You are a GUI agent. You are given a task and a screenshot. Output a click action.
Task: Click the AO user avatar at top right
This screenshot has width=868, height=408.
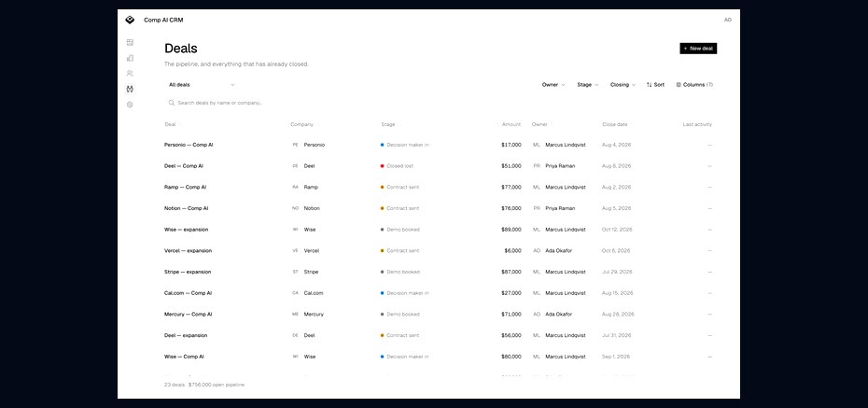(x=727, y=20)
